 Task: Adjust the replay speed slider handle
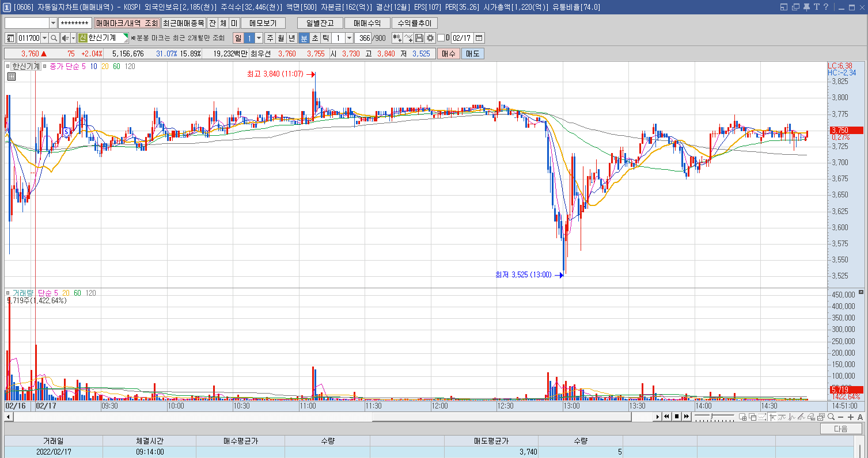pyautogui.click(x=711, y=416)
